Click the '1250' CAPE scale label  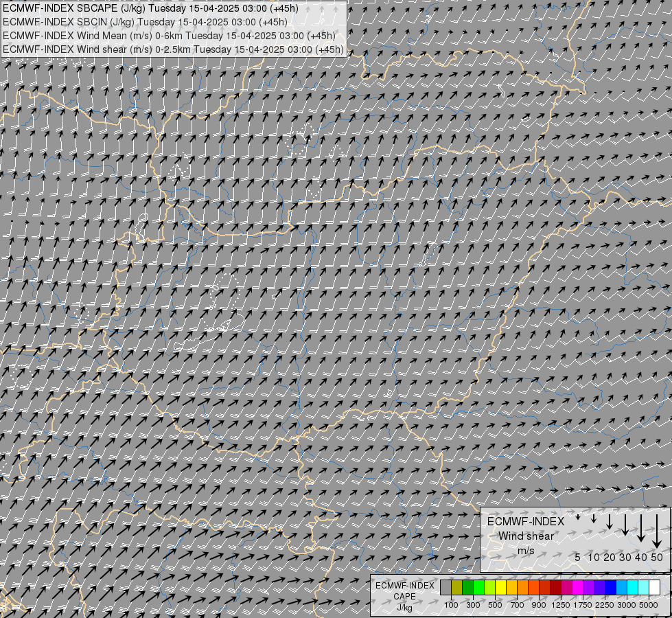[x=561, y=605]
